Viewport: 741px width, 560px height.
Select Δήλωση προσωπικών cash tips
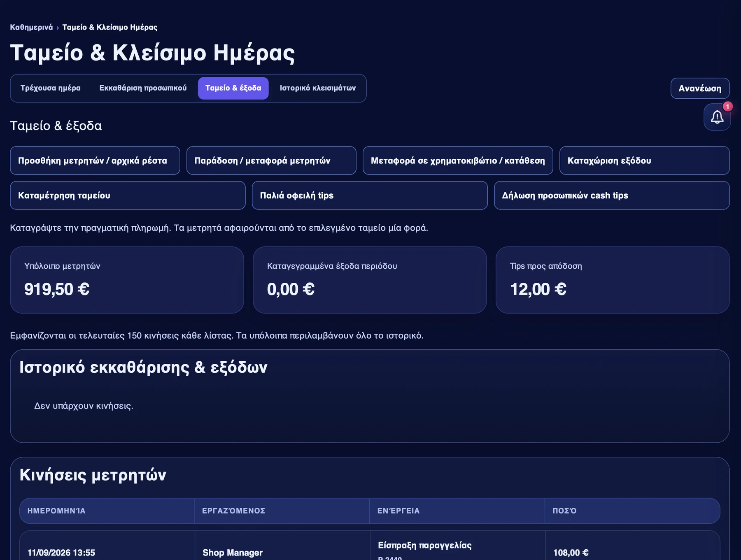tap(612, 195)
